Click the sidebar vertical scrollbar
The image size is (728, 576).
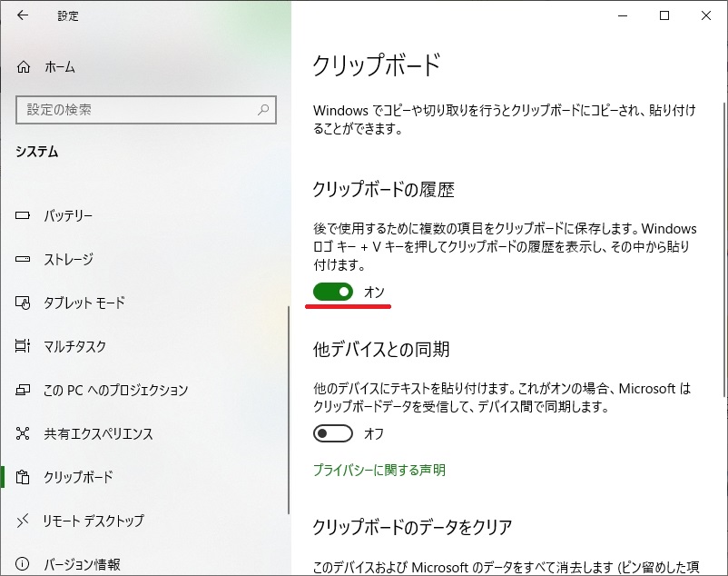click(289, 410)
